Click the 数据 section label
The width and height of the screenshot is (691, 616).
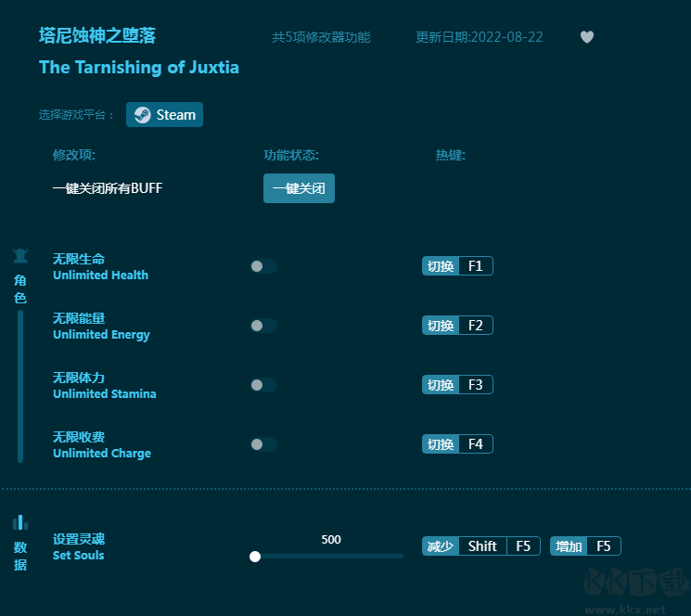click(x=20, y=556)
